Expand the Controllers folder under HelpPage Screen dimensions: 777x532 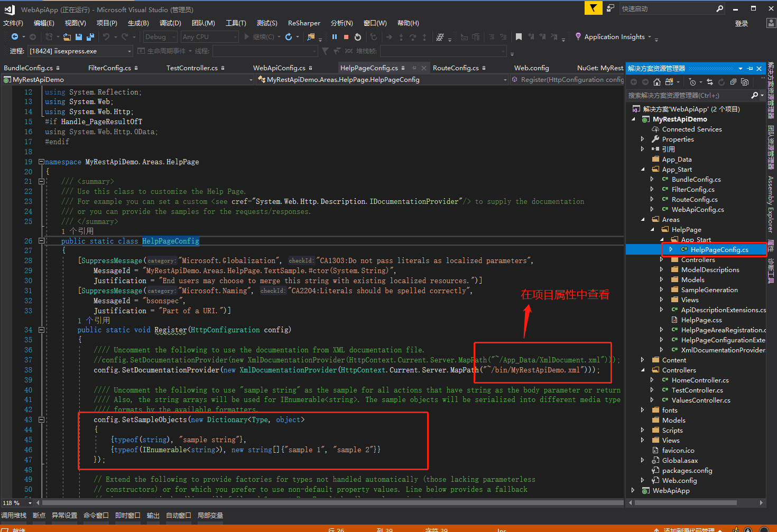[661, 259]
